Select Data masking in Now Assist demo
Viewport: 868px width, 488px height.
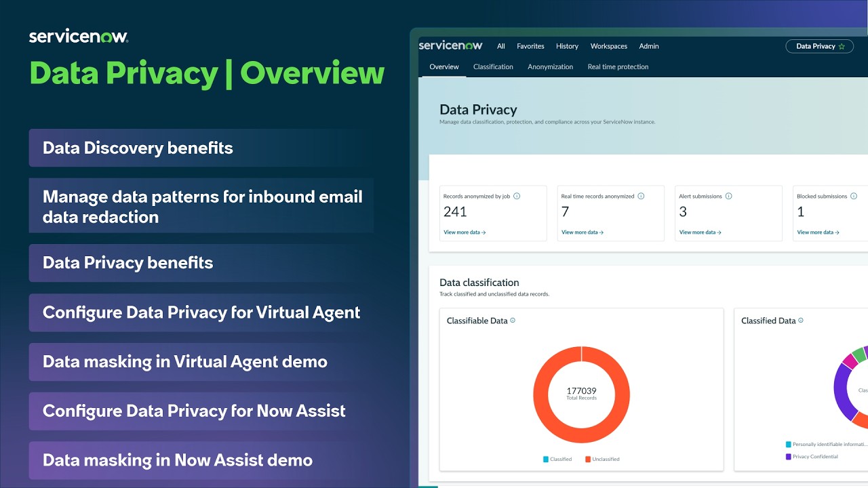click(201, 460)
